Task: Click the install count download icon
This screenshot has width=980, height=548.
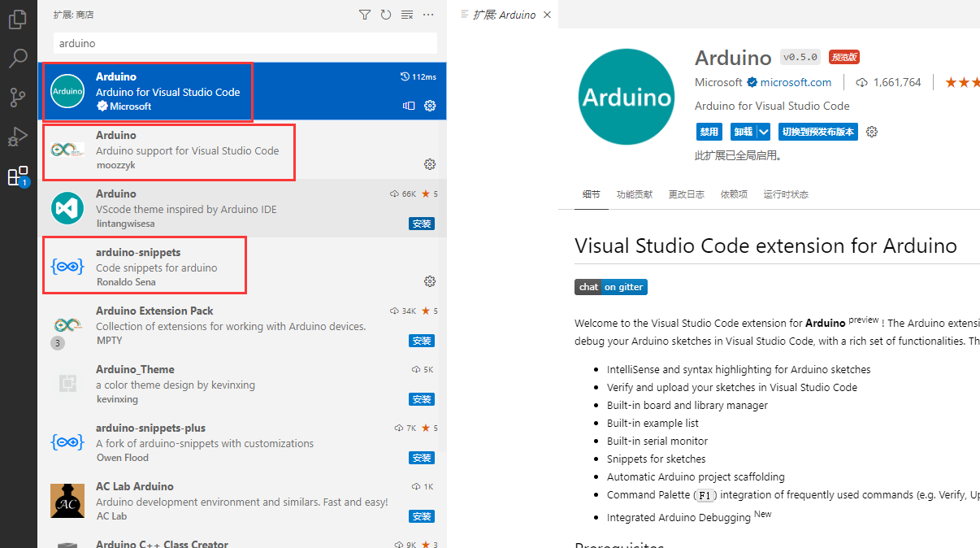Action: pyautogui.click(x=862, y=82)
